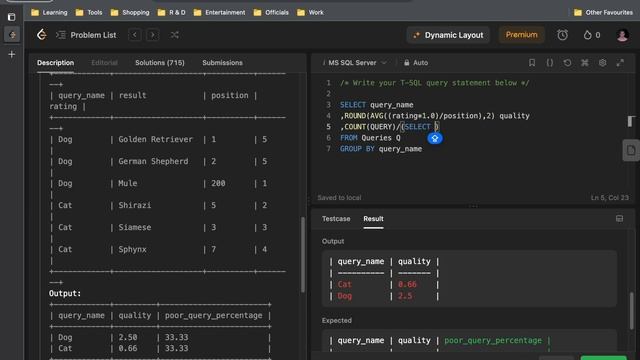The height and width of the screenshot is (360, 640).
Task: Click the Premium button
Action: [x=521, y=35]
